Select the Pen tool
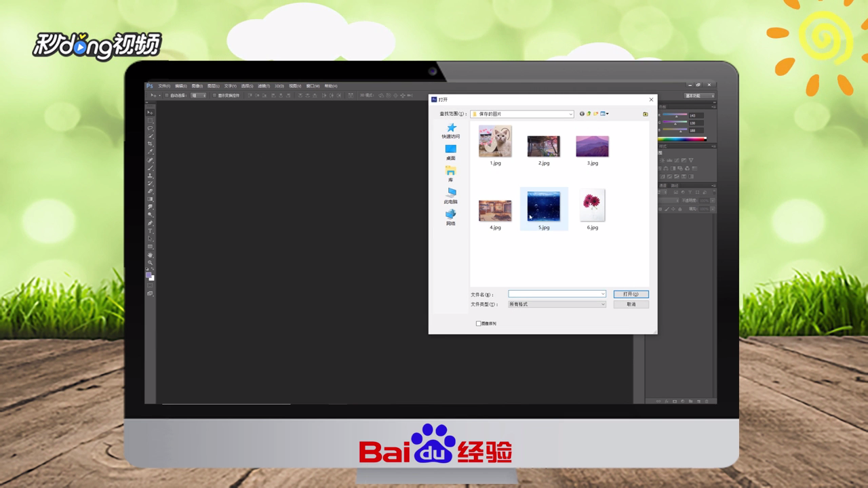868x488 pixels. (x=151, y=223)
